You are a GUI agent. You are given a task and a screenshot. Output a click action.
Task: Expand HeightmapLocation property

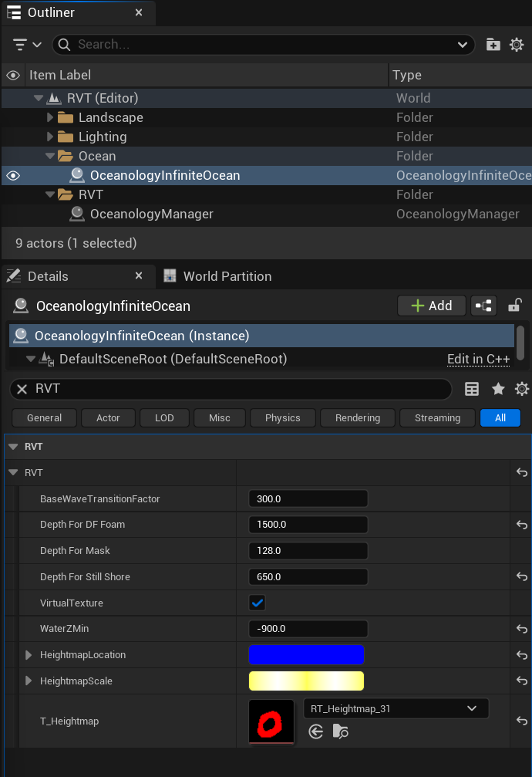pyautogui.click(x=29, y=654)
